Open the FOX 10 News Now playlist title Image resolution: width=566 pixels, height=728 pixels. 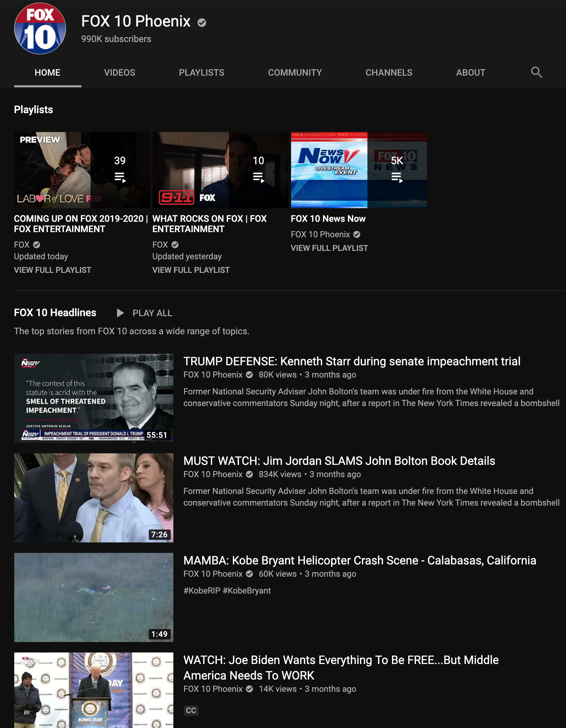point(328,219)
